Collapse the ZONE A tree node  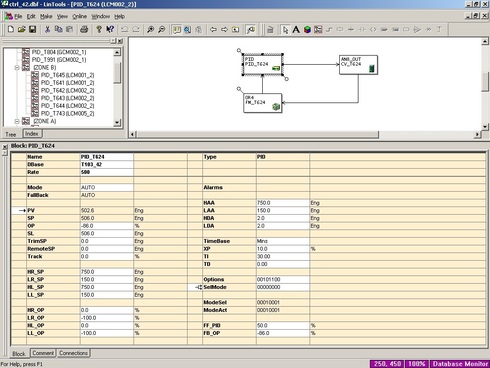[17, 121]
